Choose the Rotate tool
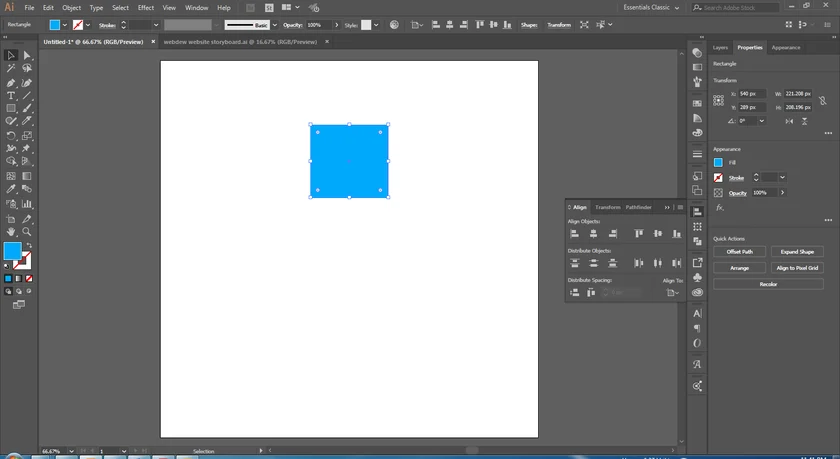Screen dimensions: 840x459 coord(11,136)
